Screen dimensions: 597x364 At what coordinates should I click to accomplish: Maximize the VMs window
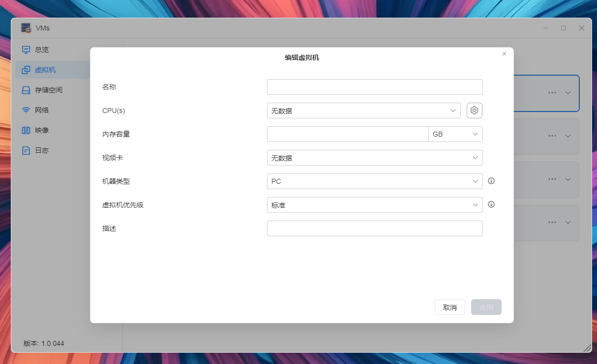pyautogui.click(x=564, y=28)
